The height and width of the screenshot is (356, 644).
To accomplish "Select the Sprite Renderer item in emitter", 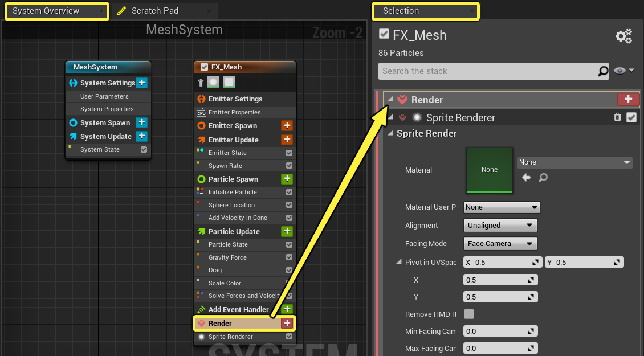I will tap(244, 337).
